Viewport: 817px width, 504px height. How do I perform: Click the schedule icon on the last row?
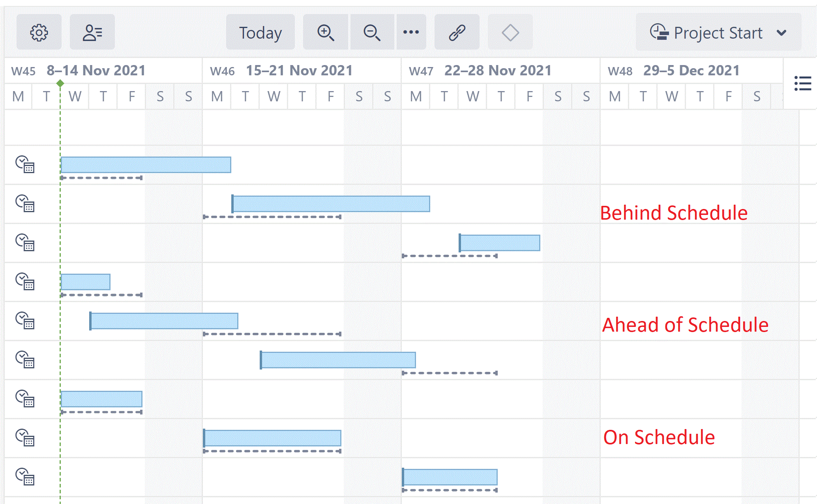pos(25,476)
